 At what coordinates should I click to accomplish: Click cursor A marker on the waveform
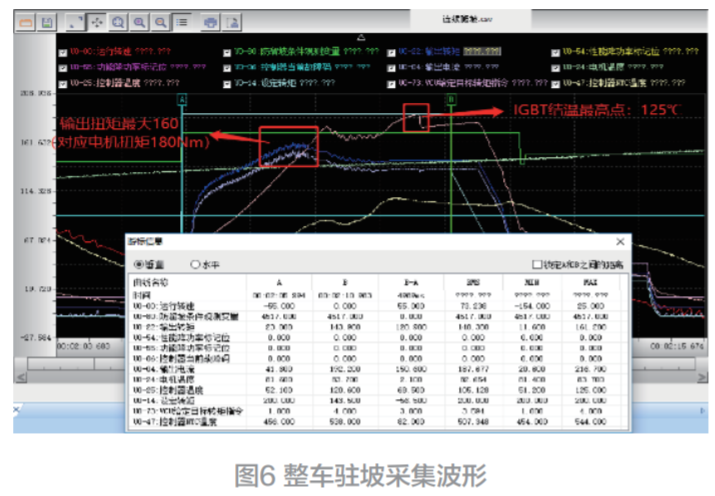tap(182, 100)
